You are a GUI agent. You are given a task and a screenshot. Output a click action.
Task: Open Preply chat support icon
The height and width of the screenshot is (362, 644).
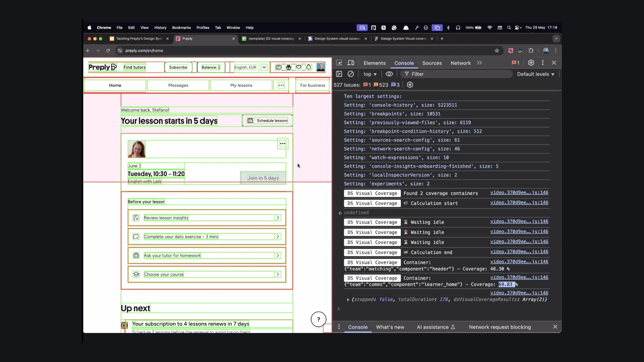click(278, 67)
